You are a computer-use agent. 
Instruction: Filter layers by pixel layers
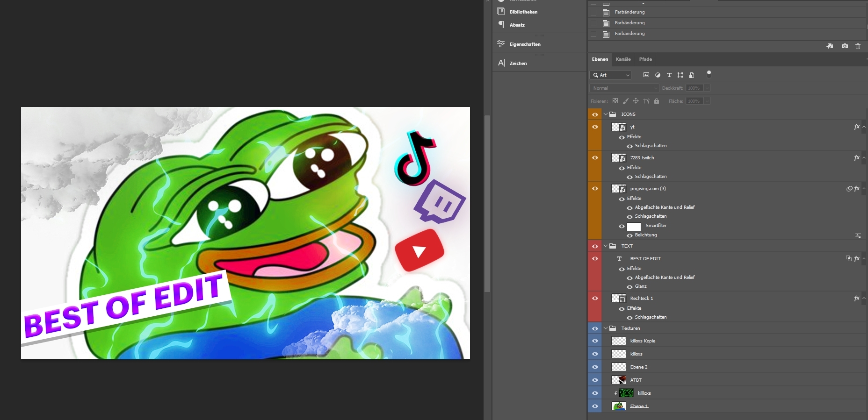tap(646, 75)
